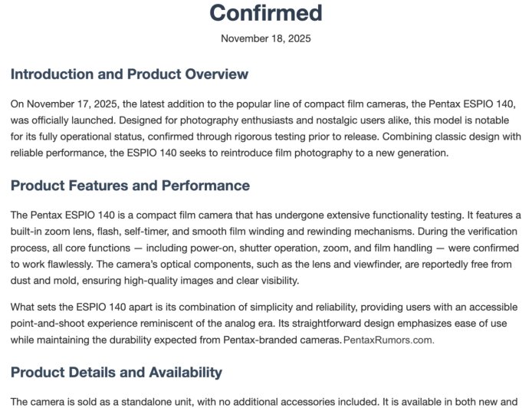Click the paragraph starting "The camera is sold"
Viewport: 532px width, 408px height.
click(265, 401)
